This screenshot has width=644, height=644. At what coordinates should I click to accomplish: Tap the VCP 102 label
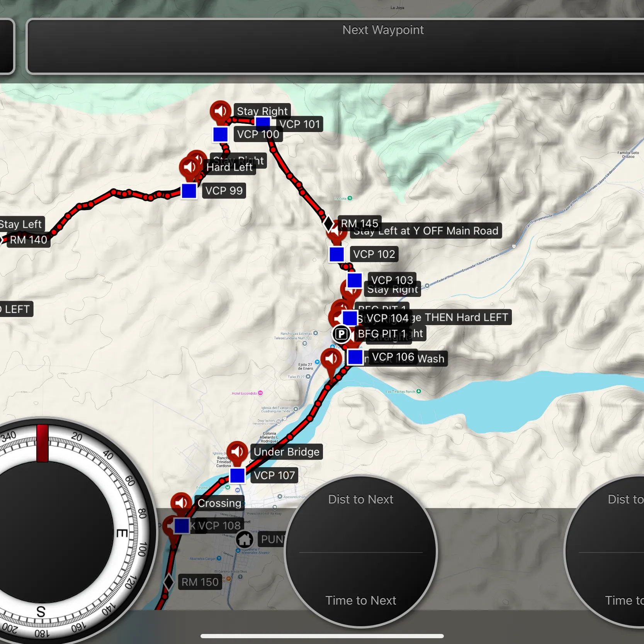point(374,254)
